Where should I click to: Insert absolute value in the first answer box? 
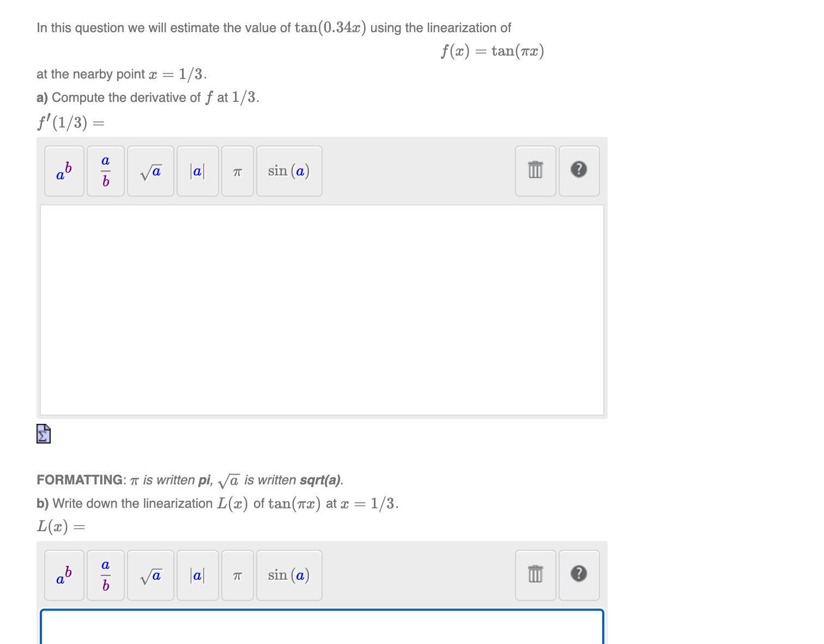[197, 172]
